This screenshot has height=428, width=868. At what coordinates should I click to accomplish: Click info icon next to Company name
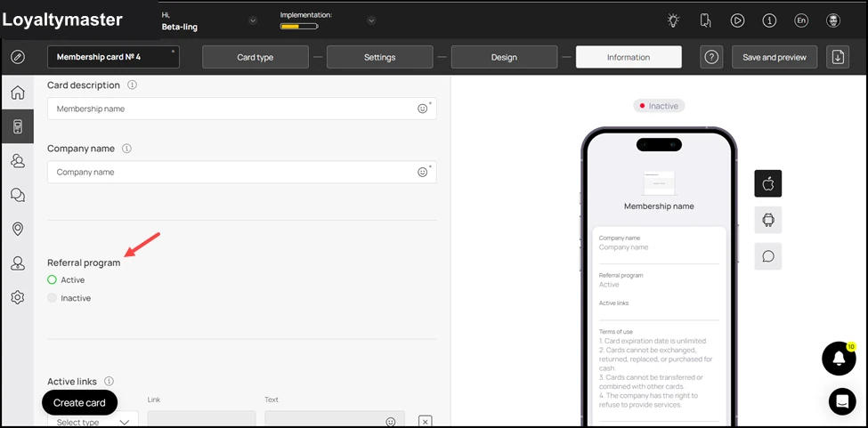[x=126, y=149]
